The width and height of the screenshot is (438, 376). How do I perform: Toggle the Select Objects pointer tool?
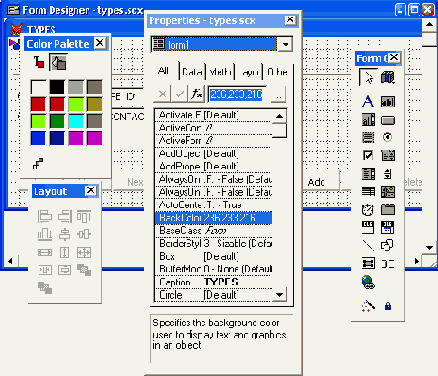point(368,77)
